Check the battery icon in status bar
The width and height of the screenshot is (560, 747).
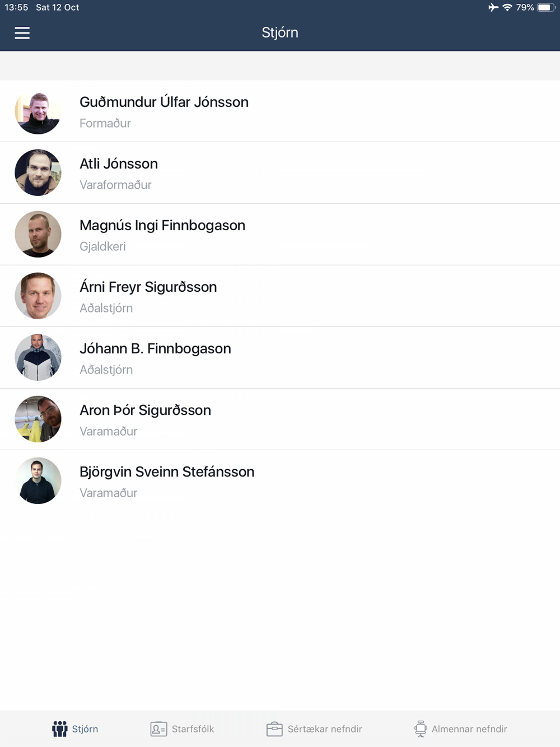pos(546,7)
